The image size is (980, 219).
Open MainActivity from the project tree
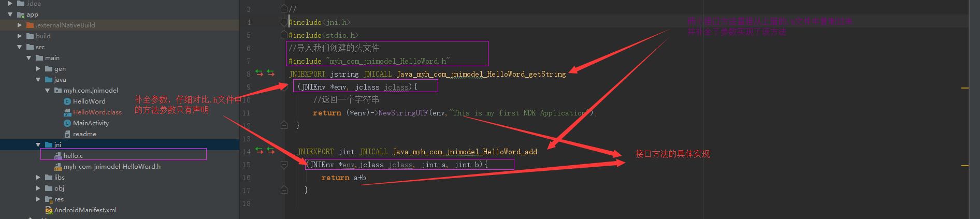(x=91, y=123)
